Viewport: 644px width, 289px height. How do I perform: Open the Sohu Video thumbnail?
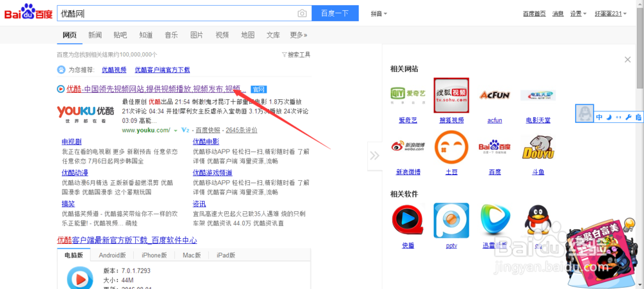tap(451, 95)
